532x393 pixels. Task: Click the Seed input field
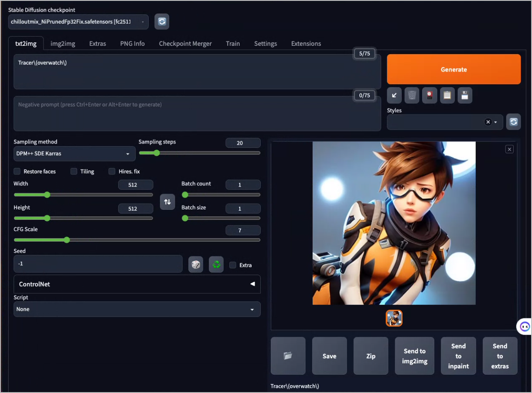98,264
